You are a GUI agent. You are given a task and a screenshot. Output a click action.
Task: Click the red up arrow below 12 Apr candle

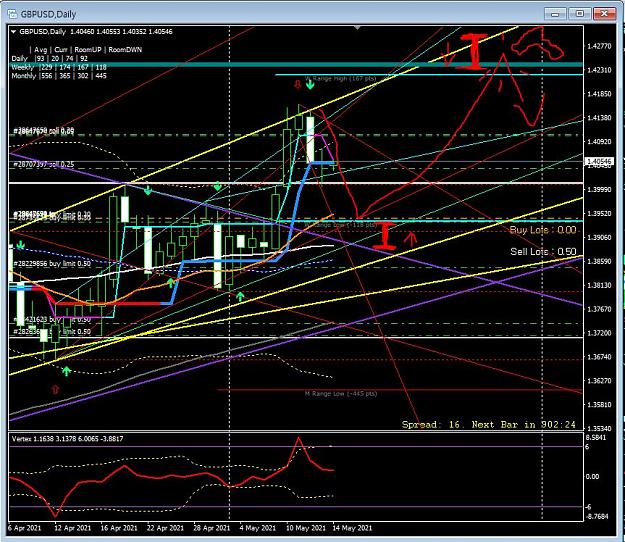pos(55,389)
